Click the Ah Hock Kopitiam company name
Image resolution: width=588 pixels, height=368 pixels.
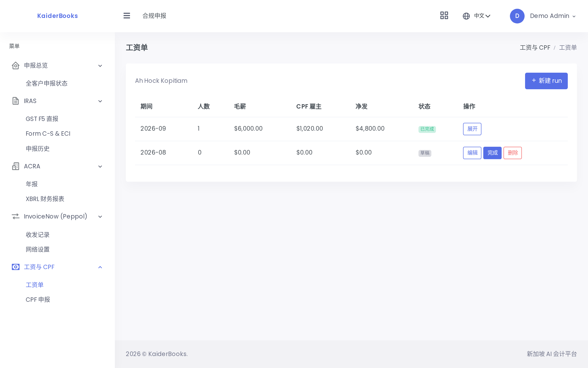click(x=161, y=81)
